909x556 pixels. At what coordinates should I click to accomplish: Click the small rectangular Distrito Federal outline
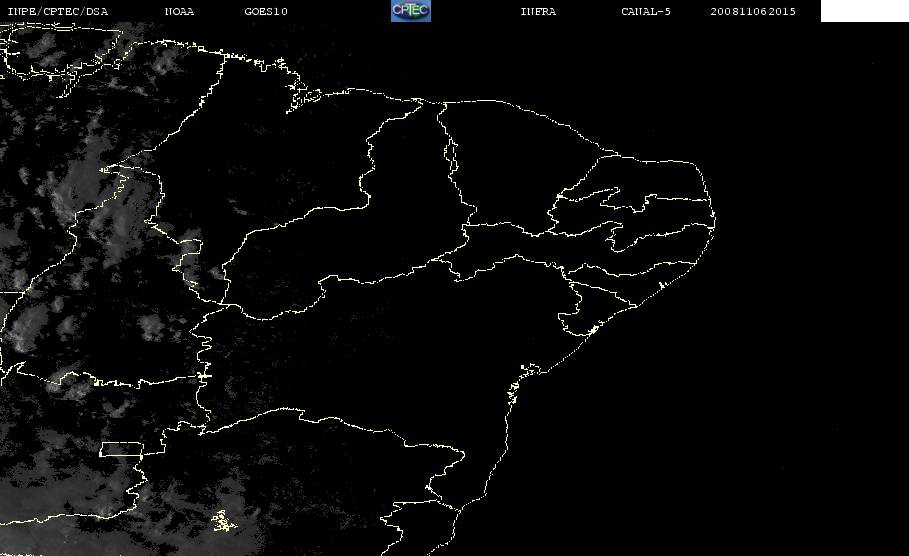click(122, 449)
